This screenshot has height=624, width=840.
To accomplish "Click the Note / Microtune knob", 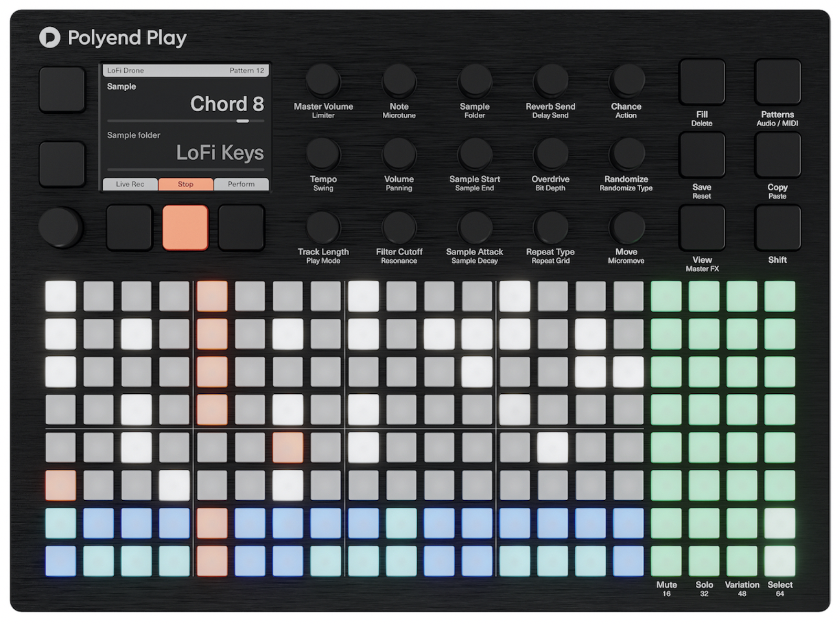I will pos(399,81).
